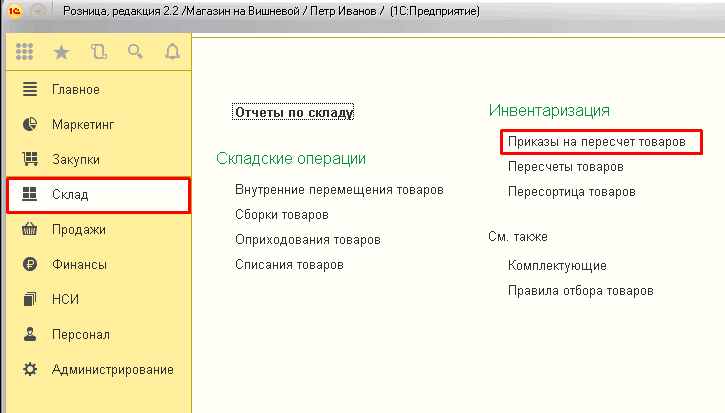The height and width of the screenshot is (413, 725).
Task: Switch to the Продажи section
Action: [79, 229]
